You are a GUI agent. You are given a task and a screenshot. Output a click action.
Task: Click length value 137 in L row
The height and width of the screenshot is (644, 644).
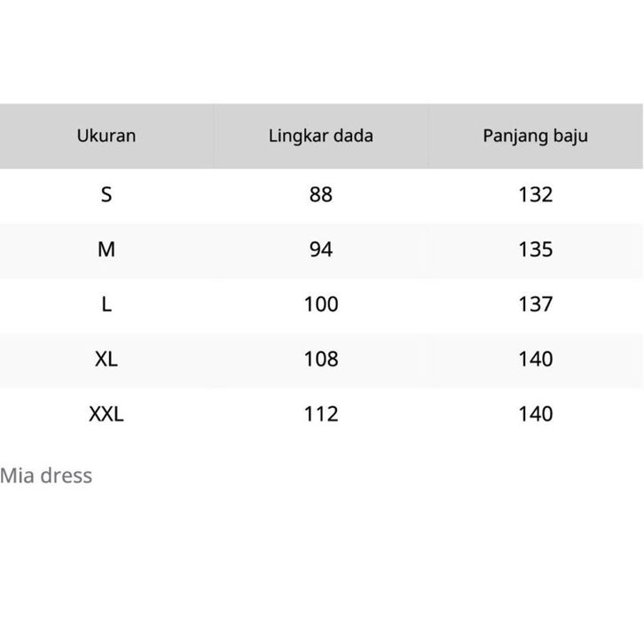click(535, 304)
